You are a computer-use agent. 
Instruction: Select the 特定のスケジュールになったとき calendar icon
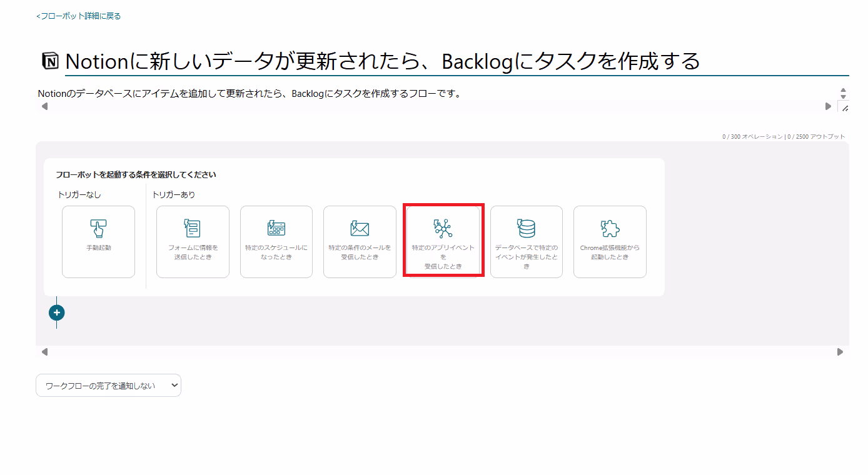[276, 228]
